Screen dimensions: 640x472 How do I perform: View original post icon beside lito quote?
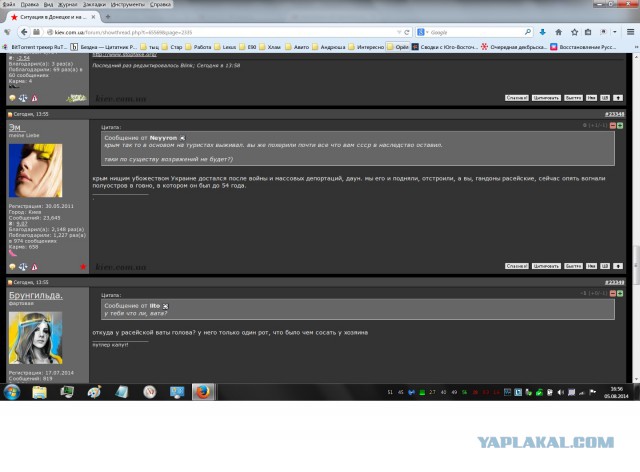tap(165, 306)
